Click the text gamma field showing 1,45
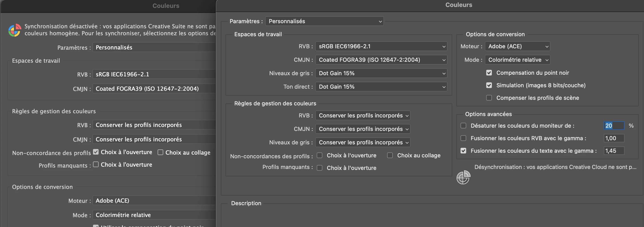 (x=614, y=151)
